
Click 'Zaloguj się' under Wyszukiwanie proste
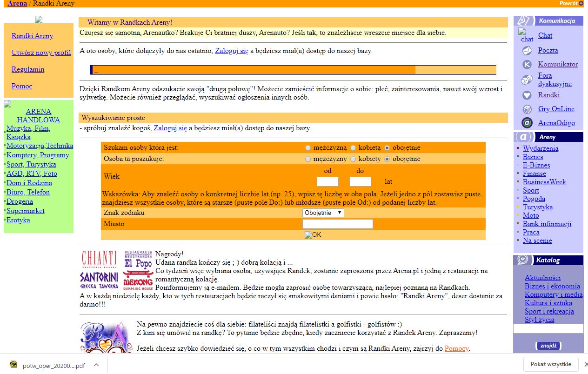click(x=170, y=128)
